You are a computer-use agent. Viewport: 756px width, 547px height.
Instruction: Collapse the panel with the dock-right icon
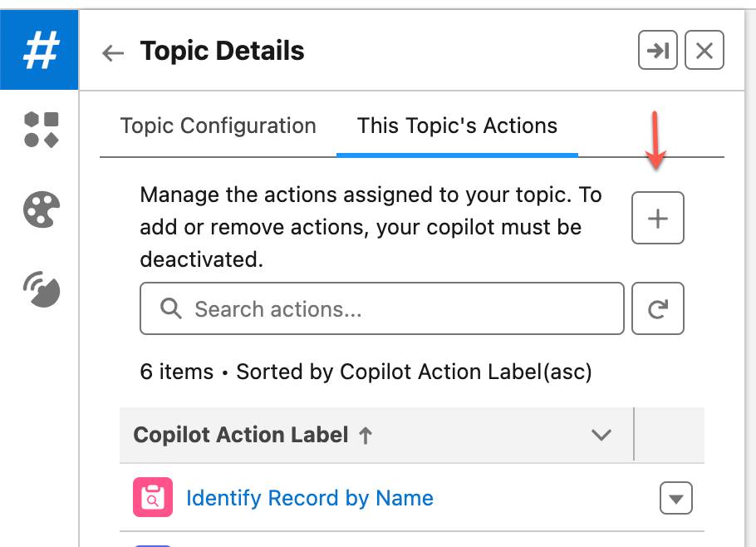coord(657,51)
